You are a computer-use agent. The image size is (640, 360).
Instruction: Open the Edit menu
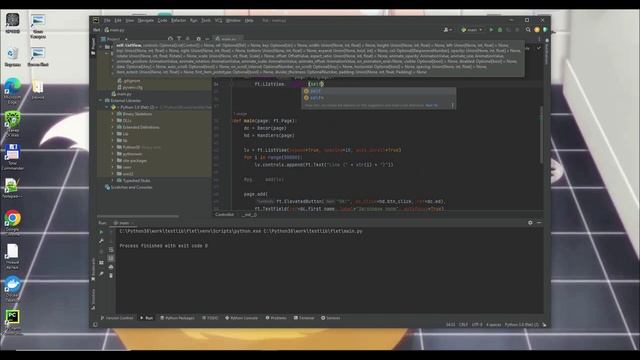pos(118,20)
